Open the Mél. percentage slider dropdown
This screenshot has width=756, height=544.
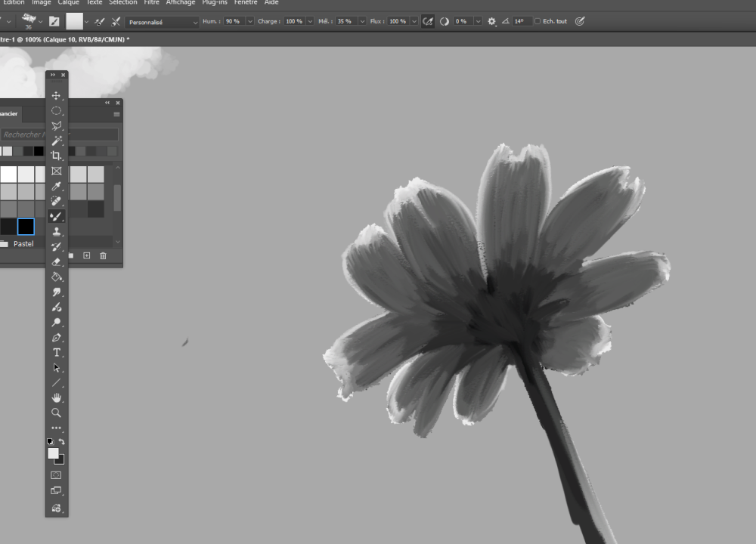[x=362, y=21]
